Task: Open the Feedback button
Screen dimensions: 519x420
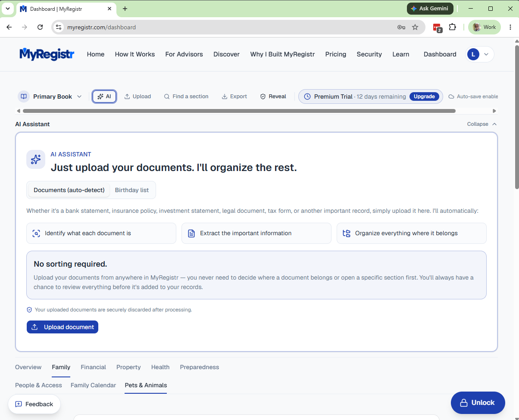Action: 34,404
